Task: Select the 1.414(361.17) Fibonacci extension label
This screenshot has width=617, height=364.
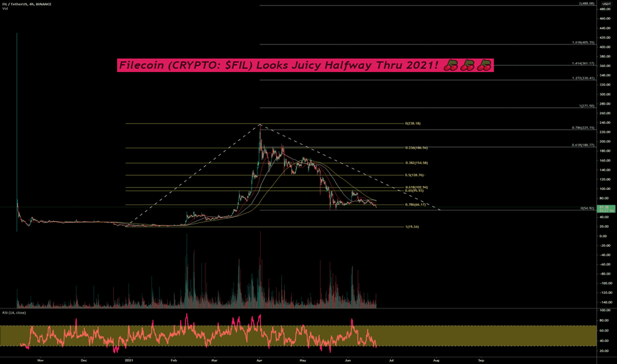Action: click(583, 64)
